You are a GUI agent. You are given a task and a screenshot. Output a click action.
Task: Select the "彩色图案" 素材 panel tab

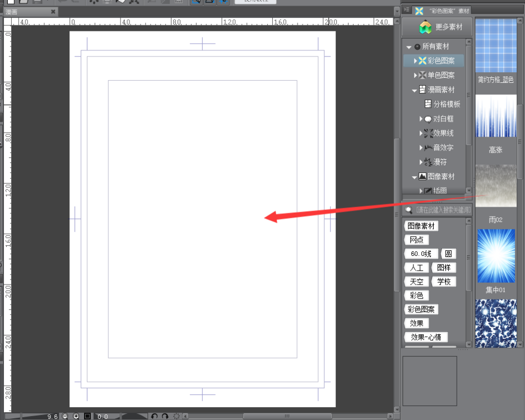click(x=442, y=11)
